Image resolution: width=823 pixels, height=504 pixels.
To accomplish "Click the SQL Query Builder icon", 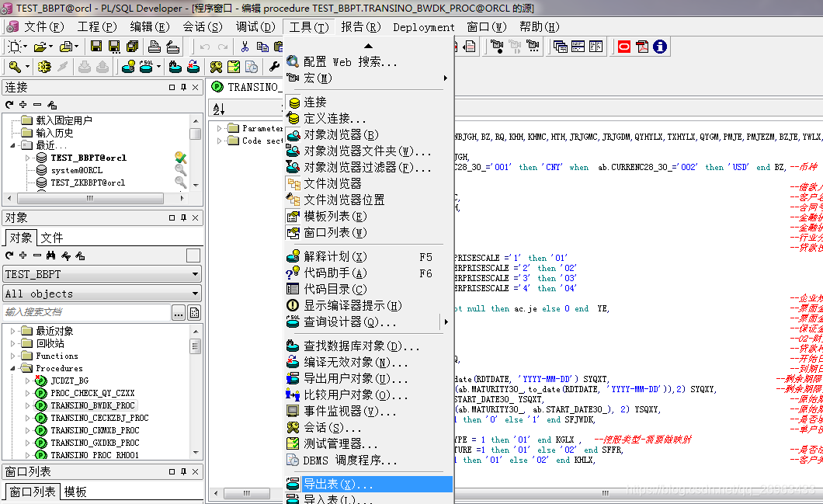I will pos(146,67).
